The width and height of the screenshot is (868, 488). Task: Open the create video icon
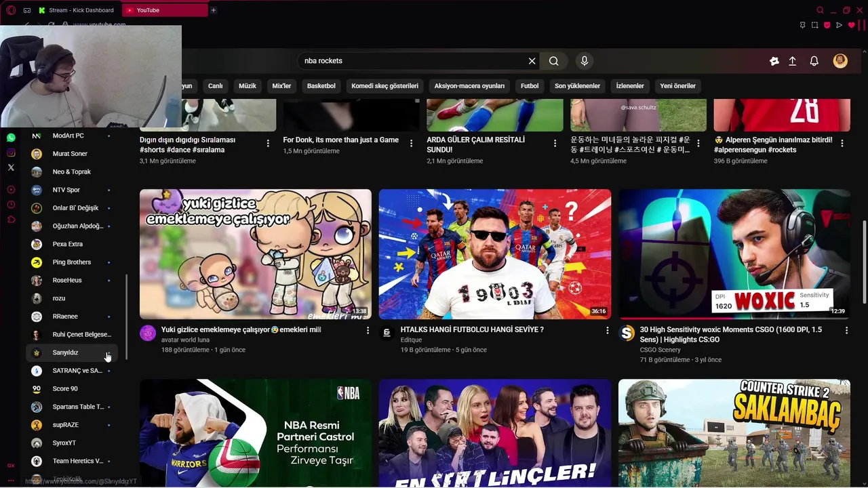tap(774, 61)
